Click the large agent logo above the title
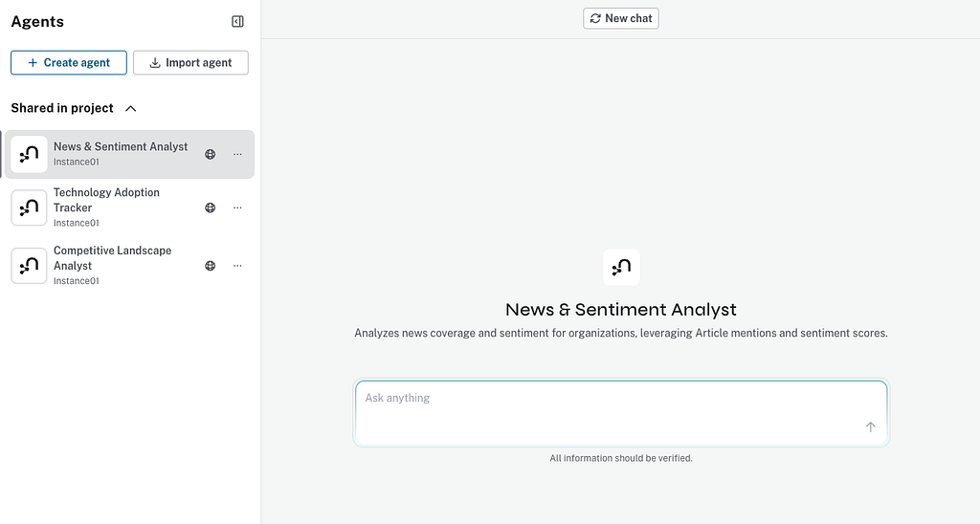 pos(621,268)
